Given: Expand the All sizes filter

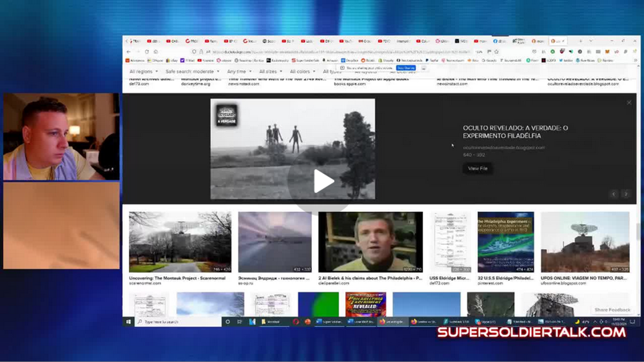Looking at the screenshot, I should [270, 71].
